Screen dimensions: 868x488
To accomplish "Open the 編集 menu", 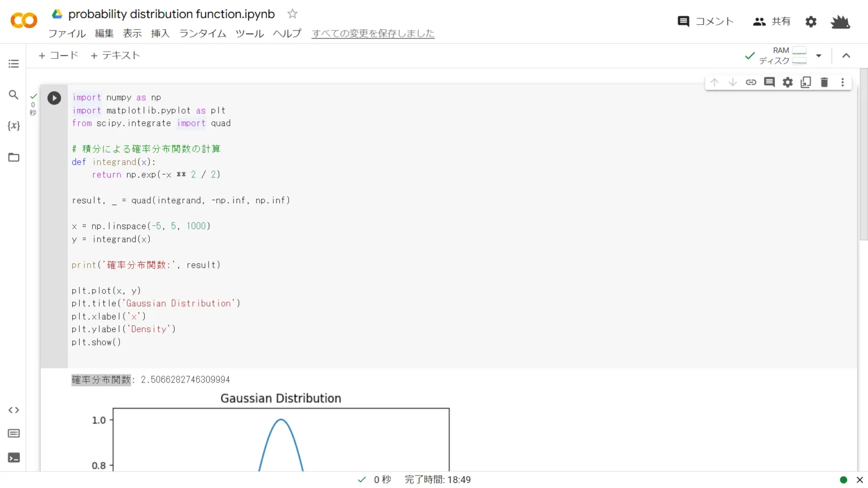I will coord(104,33).
